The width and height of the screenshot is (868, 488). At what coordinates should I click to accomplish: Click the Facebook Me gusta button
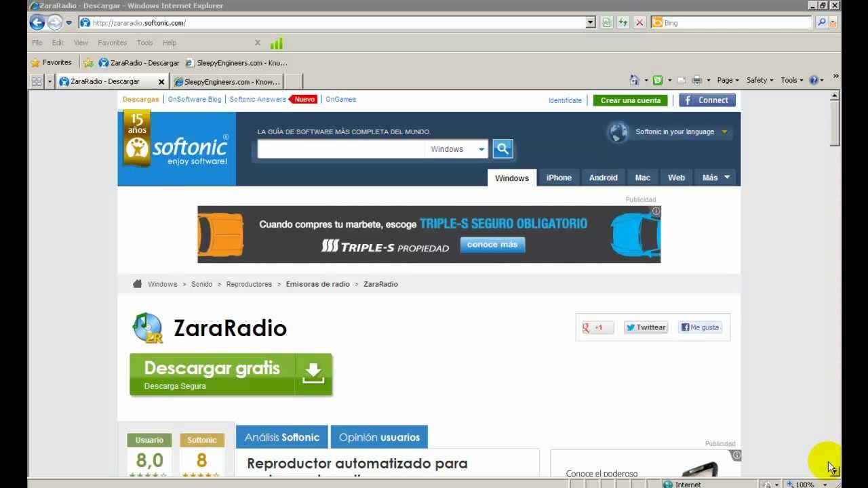click(x=701, y=327)
